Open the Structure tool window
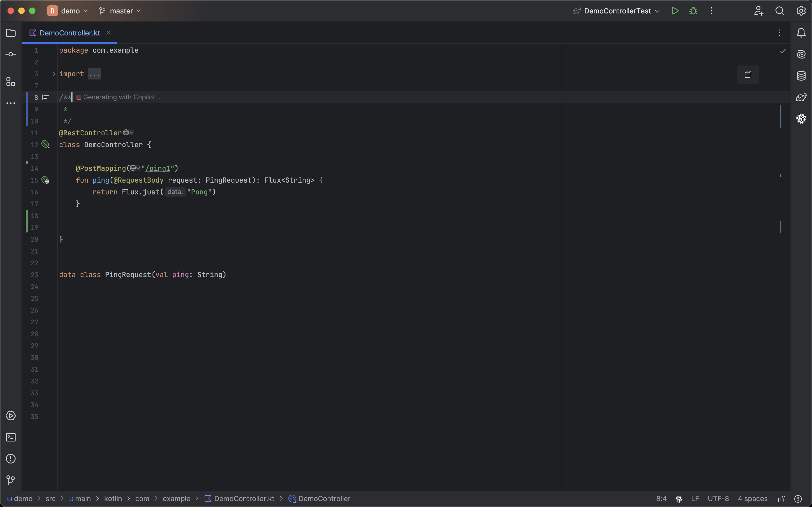The width and height of the screenshot is (812, 507). (11, 82)
